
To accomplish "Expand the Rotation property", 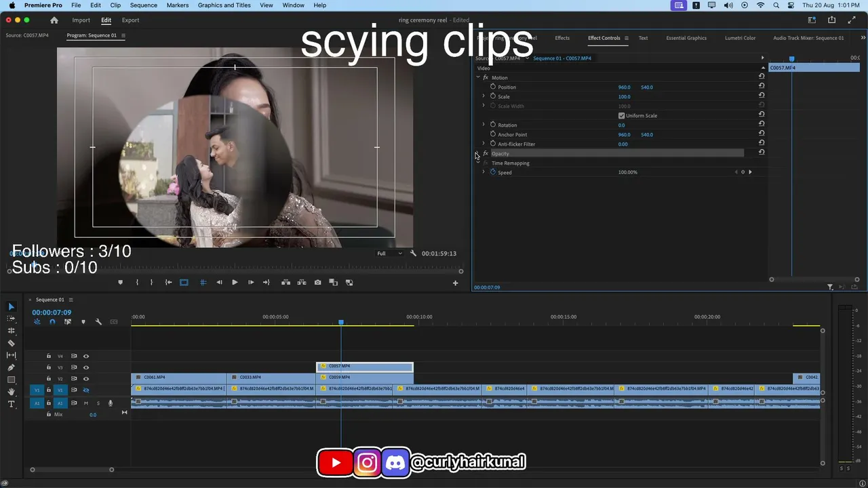I will click(x=484, y=125).
